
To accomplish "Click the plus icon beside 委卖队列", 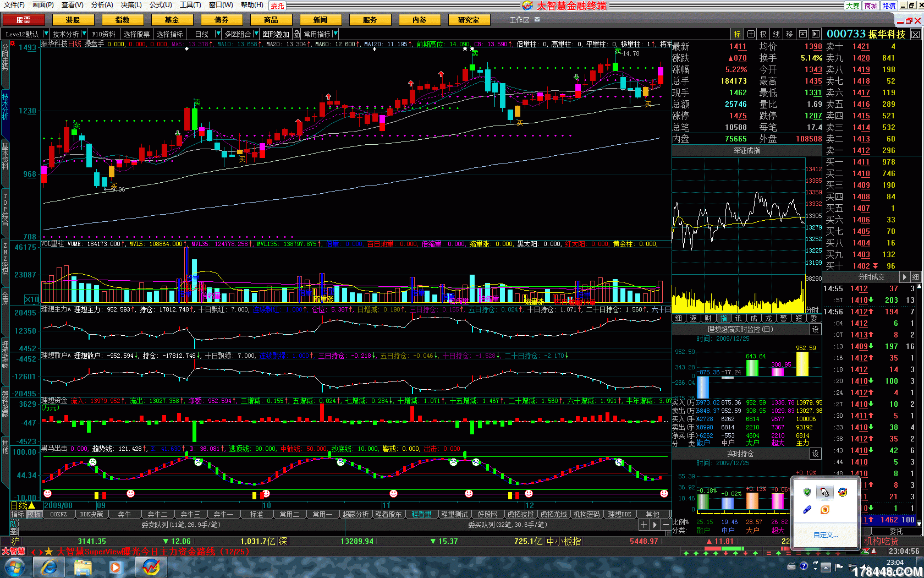I will pos(643,525).
